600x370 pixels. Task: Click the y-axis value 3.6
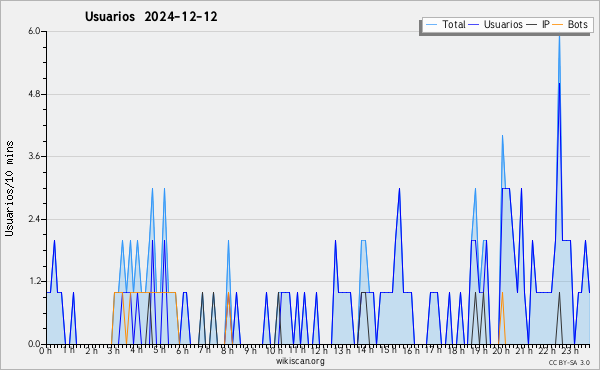pyautogui.click(x=34, y=156)
